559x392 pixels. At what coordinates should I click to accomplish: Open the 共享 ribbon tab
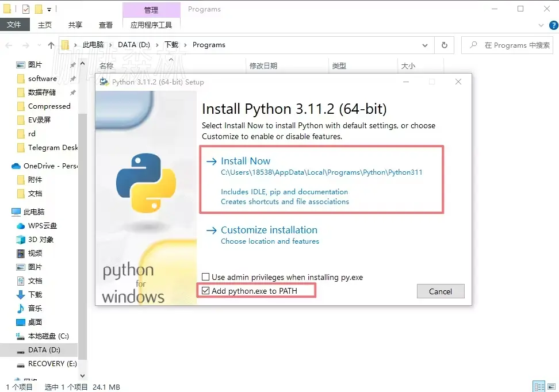click(75, 25)
